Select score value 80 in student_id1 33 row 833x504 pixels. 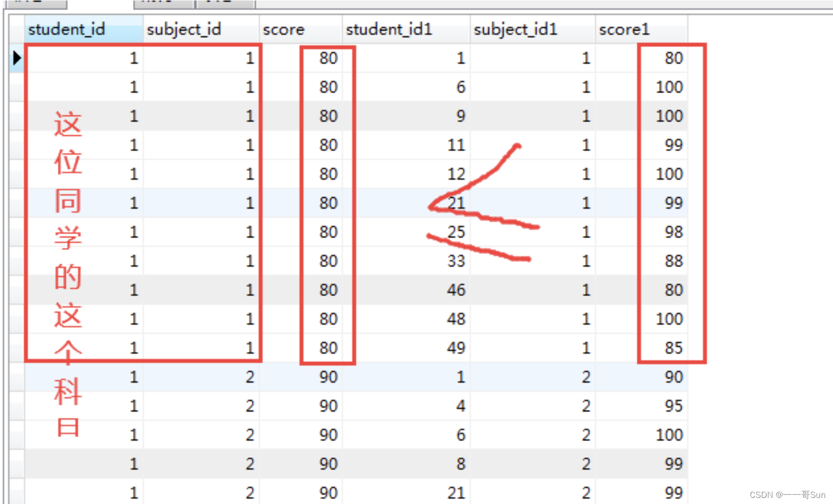coord(301,261)
